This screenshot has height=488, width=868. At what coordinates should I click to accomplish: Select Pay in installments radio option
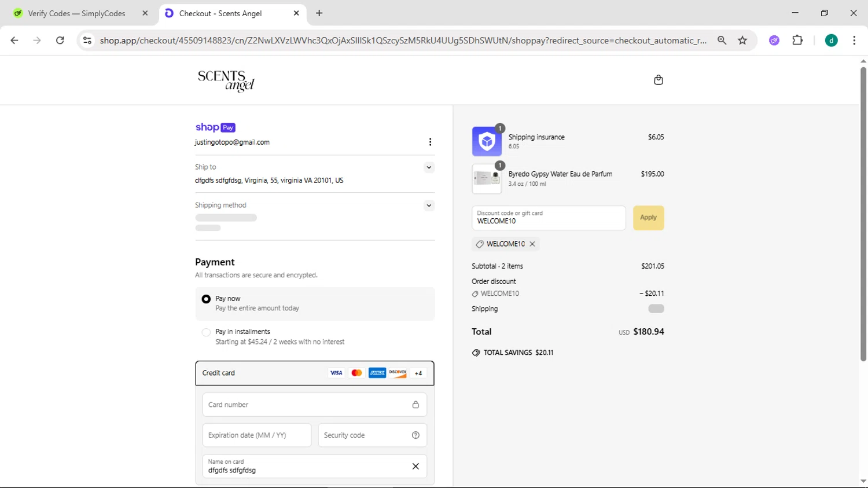206,332
